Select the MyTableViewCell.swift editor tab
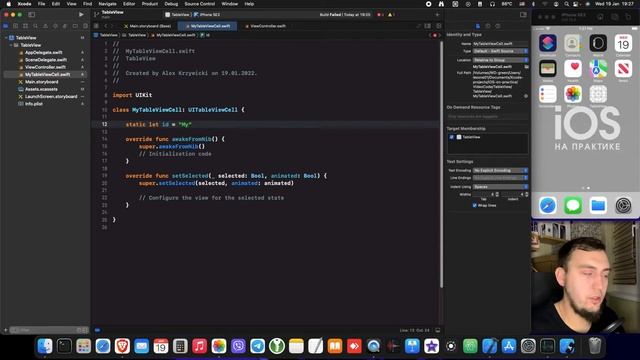This screenshot has width=640, height=360. [208, 26]
